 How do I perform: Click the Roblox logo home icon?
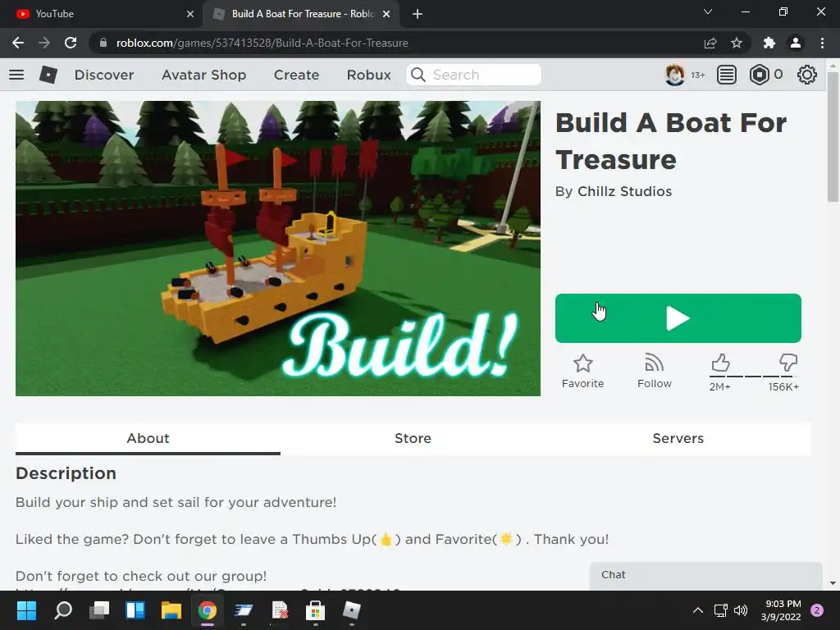pos(48,75)
